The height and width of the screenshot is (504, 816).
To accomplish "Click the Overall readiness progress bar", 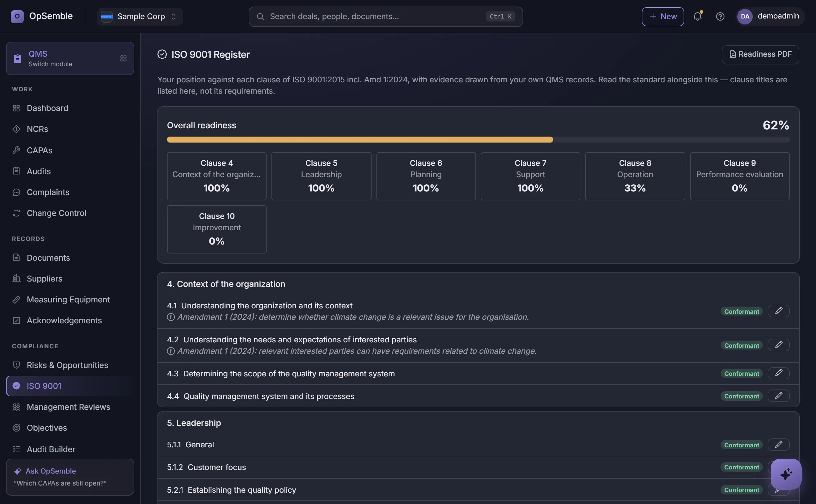I will tap(478, 139).
